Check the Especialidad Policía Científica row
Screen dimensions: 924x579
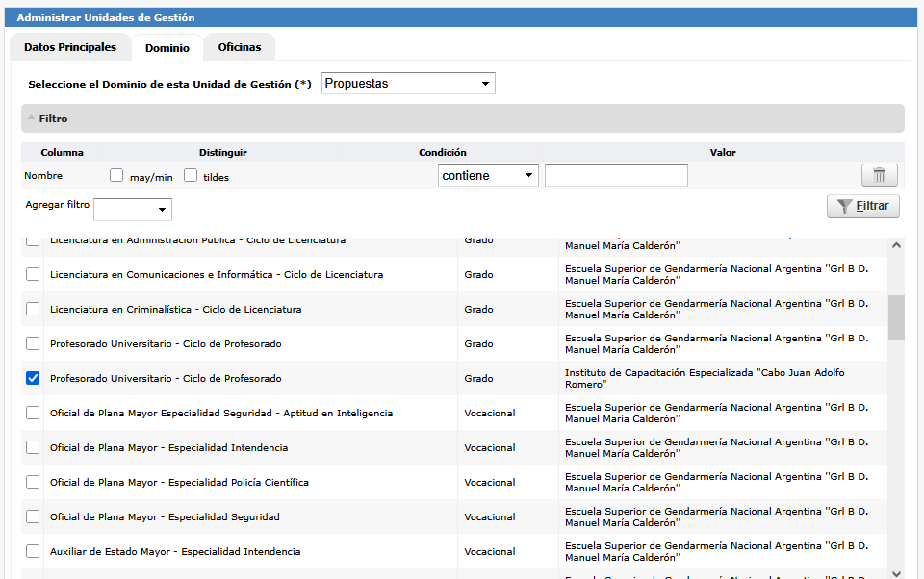(x=33, y=483)
